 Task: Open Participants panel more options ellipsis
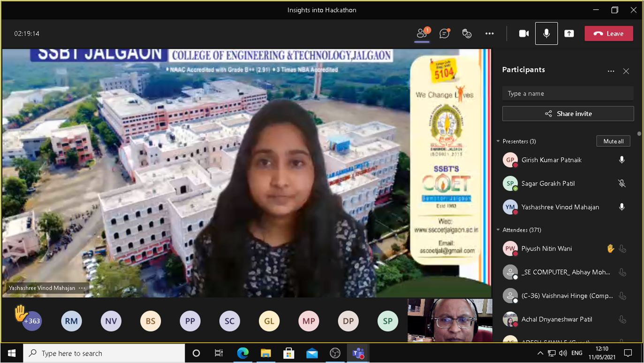coord(611,71)
